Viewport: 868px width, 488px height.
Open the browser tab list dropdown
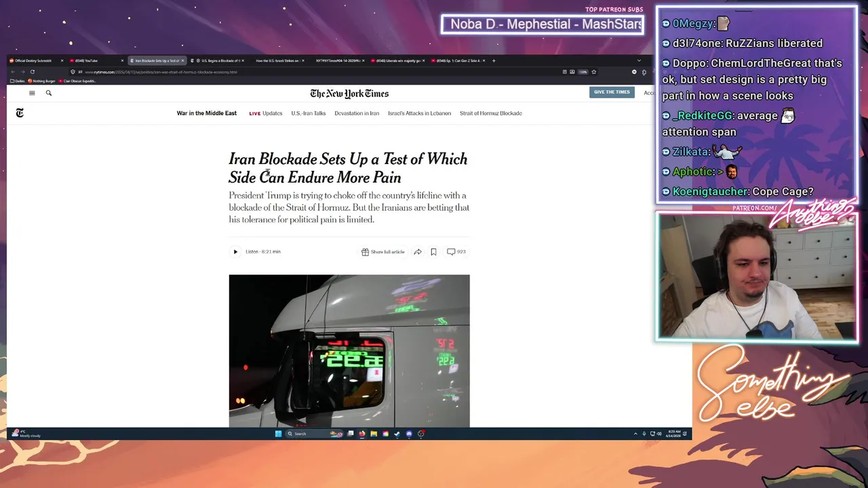[x=638, y=61]
